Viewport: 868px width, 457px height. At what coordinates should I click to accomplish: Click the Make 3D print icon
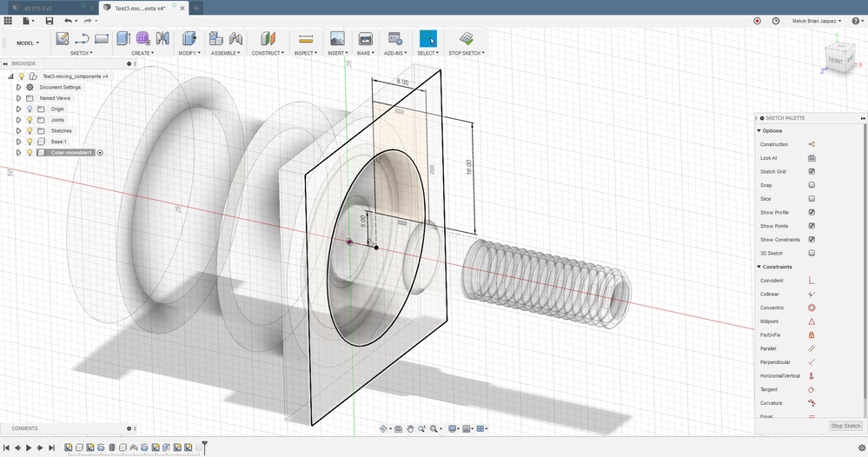[x=365, y=39]
